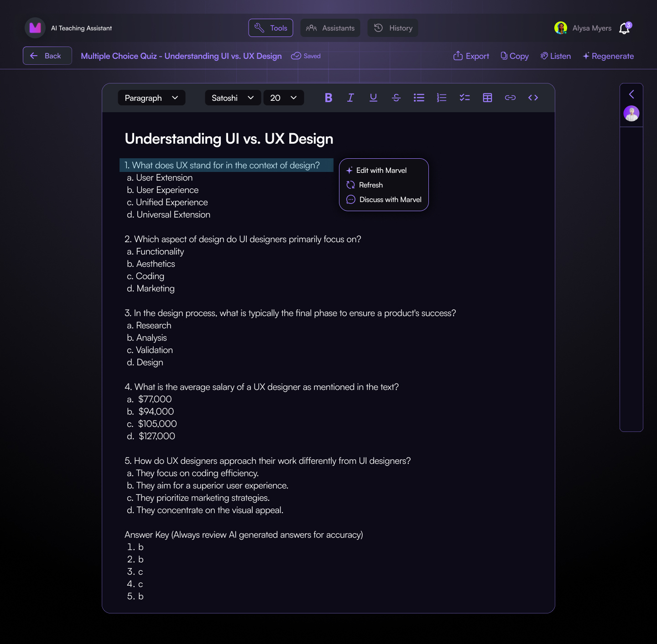Open the Satoshi font dropdown
Screen dimensions: 657x644
coord(233,97)
